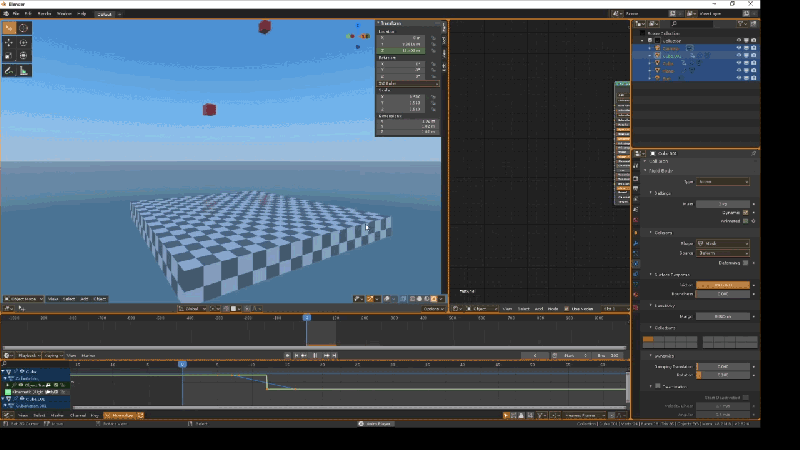The image size is (800, 450).
Task: Open the Edit menu
Action: click(28, 14)
